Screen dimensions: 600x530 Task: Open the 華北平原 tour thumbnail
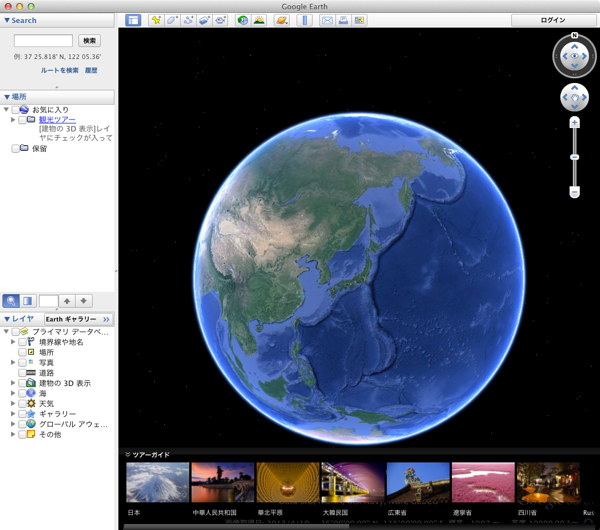288,482
